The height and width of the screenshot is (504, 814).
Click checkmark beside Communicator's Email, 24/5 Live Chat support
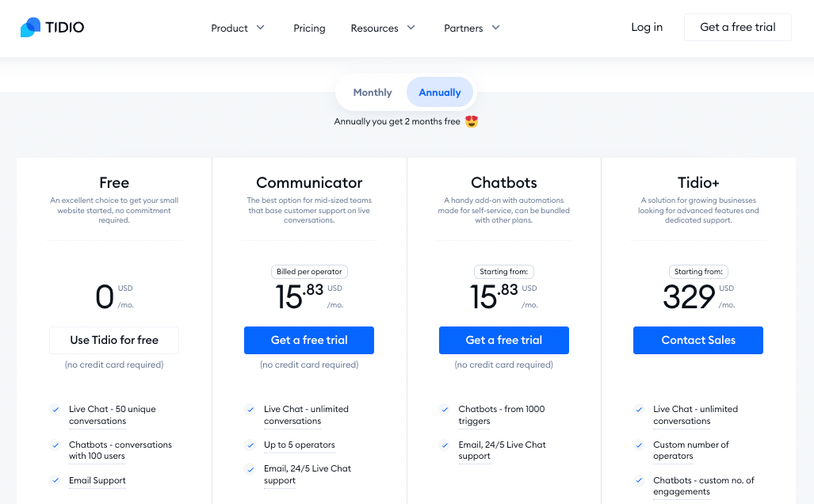[250, 468]
